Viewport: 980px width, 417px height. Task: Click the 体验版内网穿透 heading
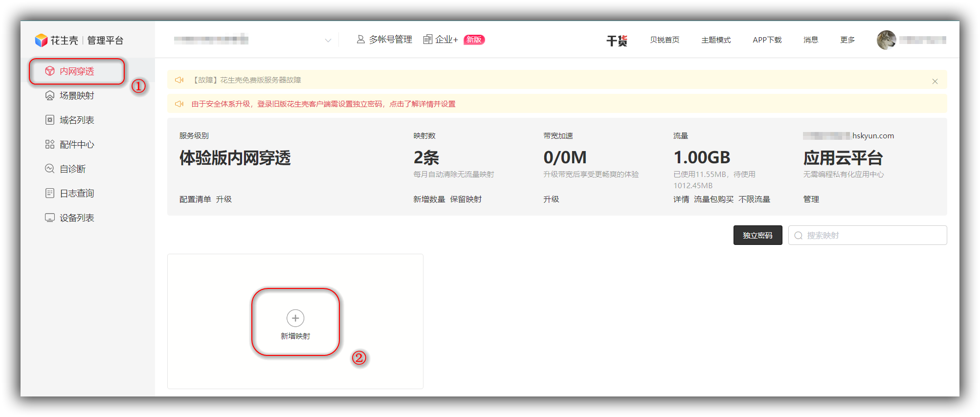tap(235, 157)
